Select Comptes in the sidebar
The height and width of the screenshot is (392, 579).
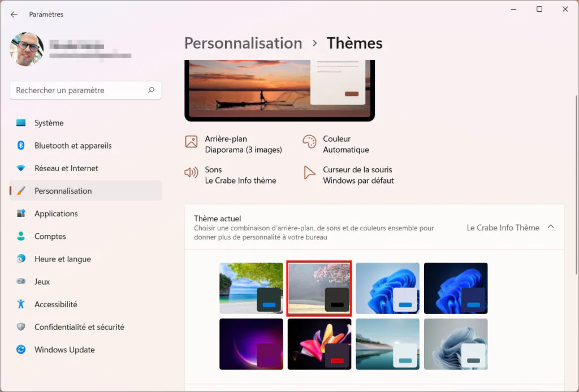(86, 236)
